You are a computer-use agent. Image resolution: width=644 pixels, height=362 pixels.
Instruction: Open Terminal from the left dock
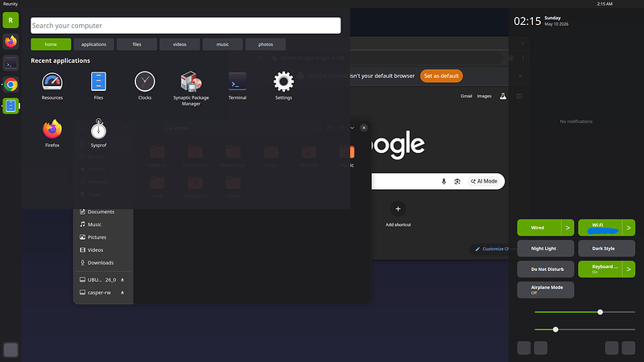(x=10, y=64)
